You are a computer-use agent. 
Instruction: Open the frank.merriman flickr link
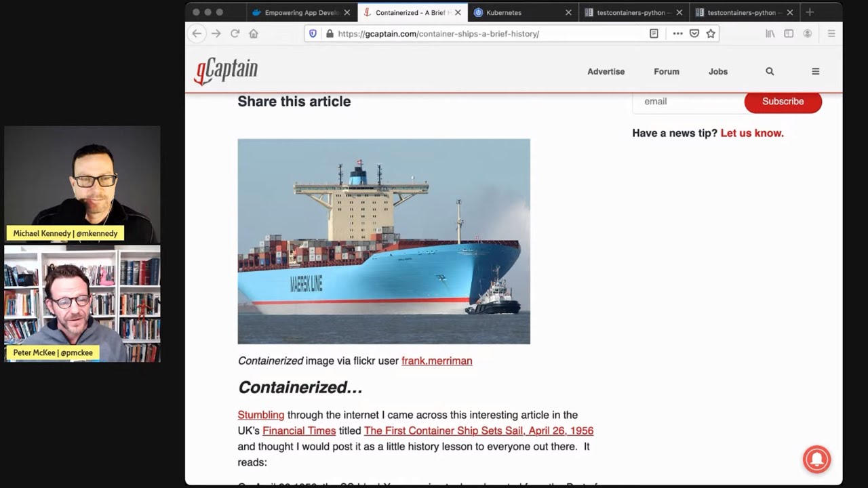pyautogui.click(x=437, y=361)
